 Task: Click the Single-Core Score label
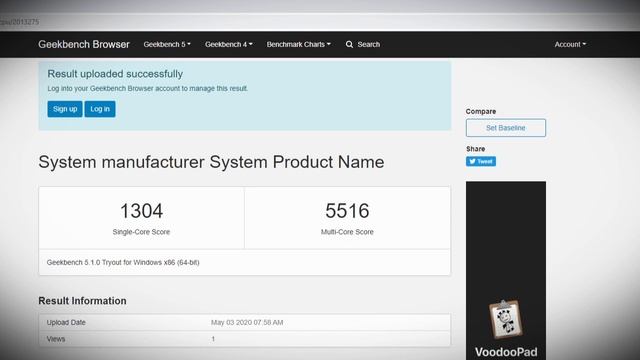coord(141,232)
